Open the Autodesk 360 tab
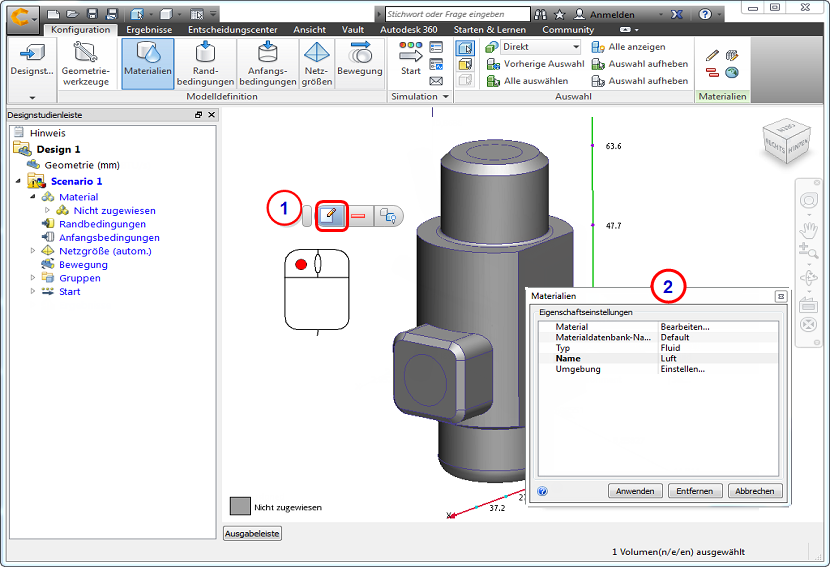Viewport: 830px width, 567px height. coord(408,30)
